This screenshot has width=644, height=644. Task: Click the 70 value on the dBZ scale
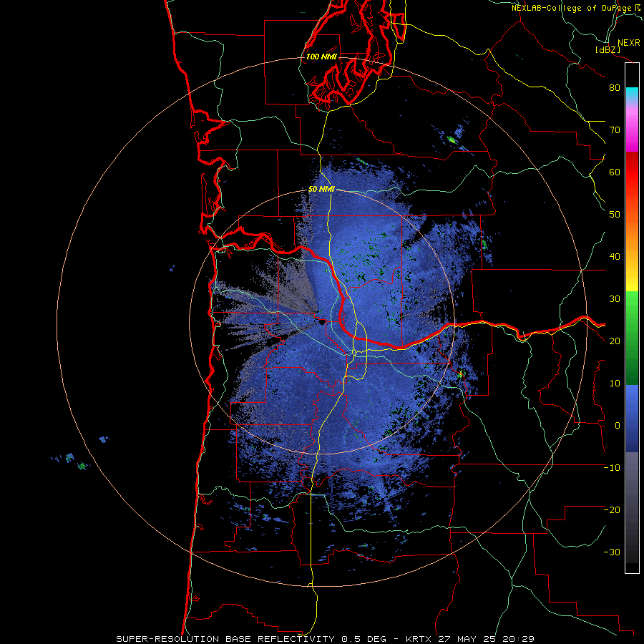(x=615, y=130)
